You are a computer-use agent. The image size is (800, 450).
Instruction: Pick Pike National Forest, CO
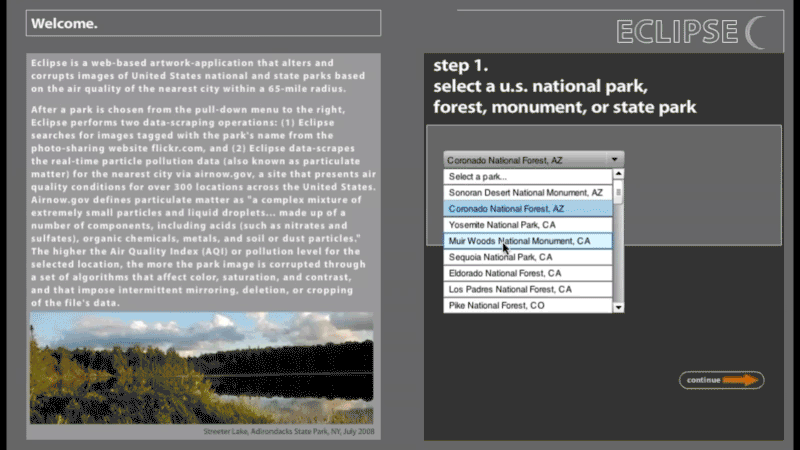coord(528,305)
